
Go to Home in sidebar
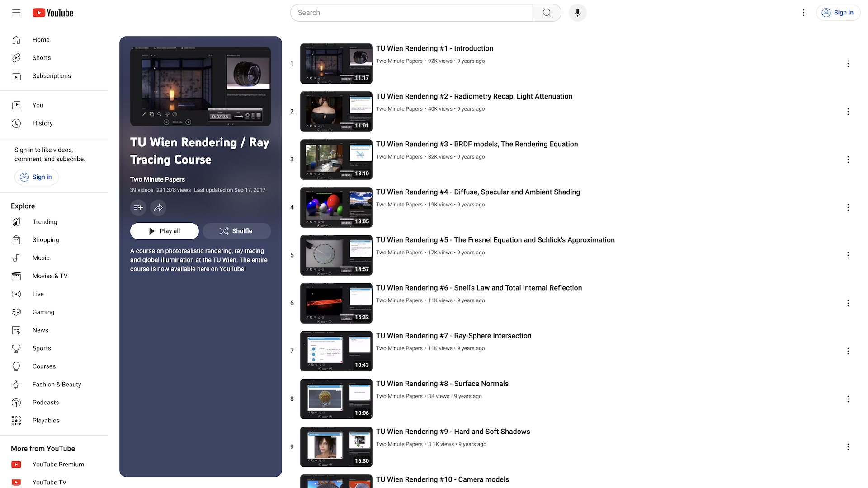click(x=54, y=40)
